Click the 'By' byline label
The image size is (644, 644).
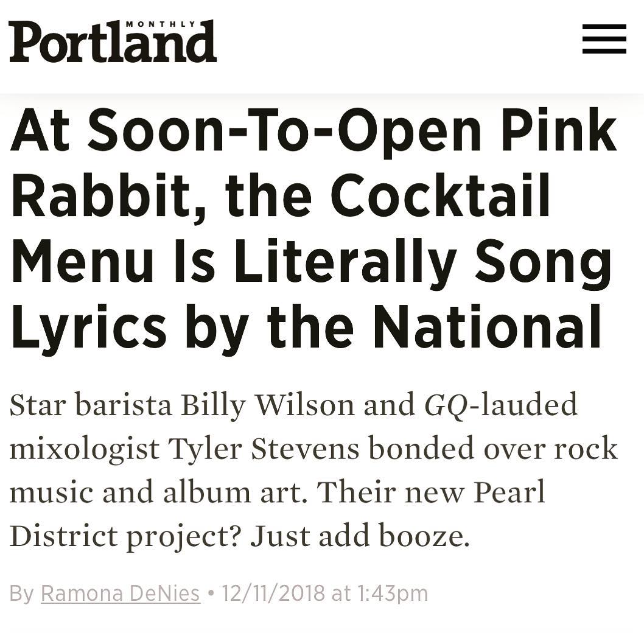22,594
